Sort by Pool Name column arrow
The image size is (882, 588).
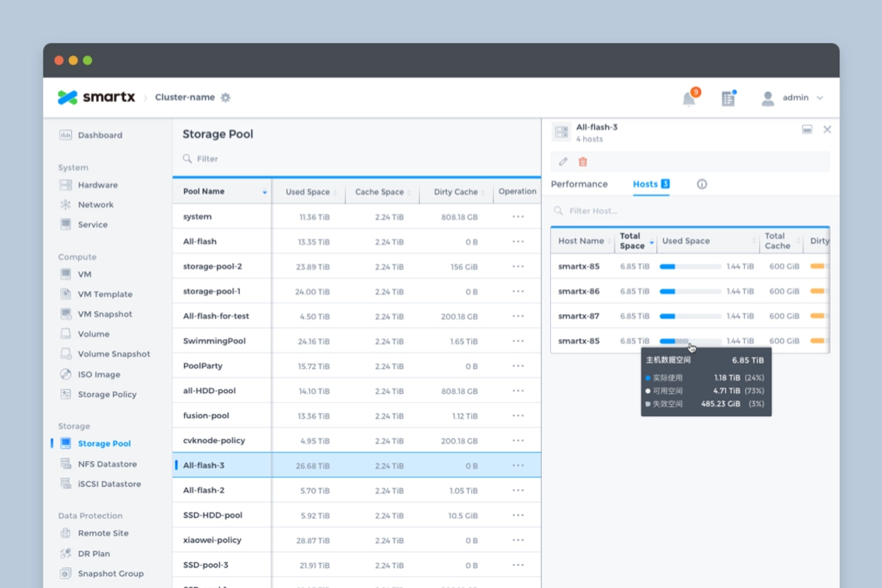pyautogui.click(x=265, y=192)
